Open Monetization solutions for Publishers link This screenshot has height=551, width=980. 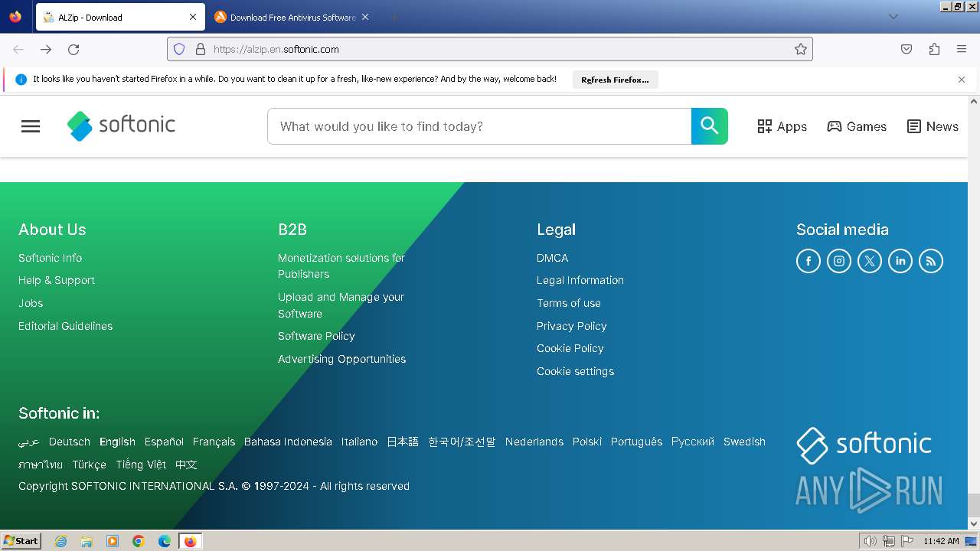tap(341, 266)
